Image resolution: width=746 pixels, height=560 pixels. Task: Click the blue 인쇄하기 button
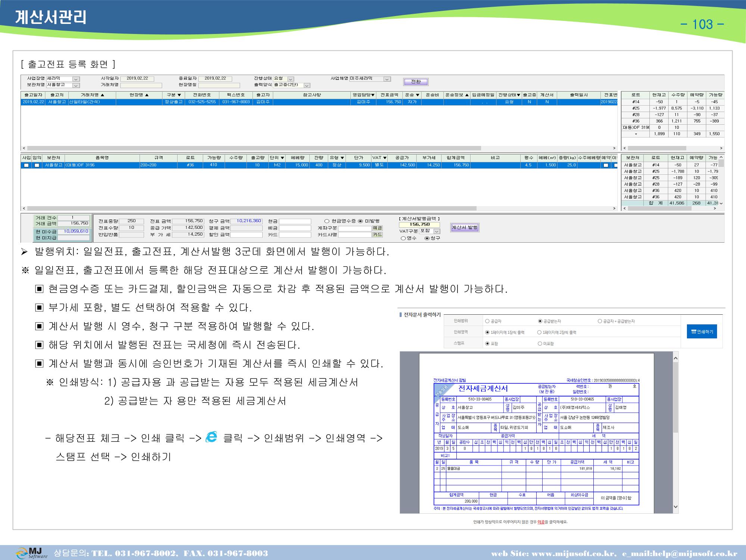click(702, 332)
